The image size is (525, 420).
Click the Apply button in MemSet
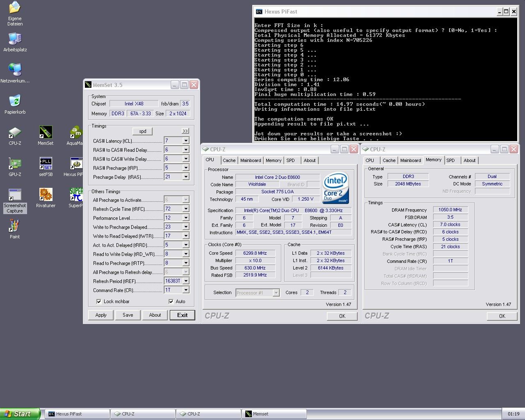[101, 315]
